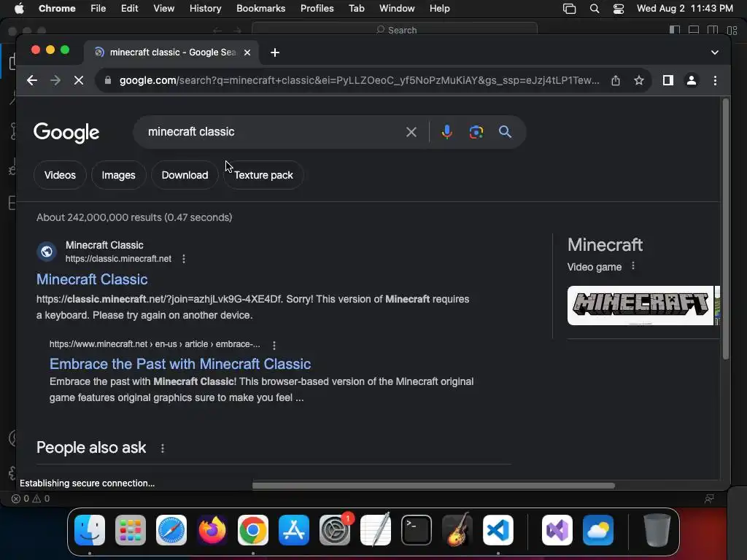Select the Download filter chip
The height and width of the screenshot is (560, 747).
pyautogui.click(x=185, y=175)
